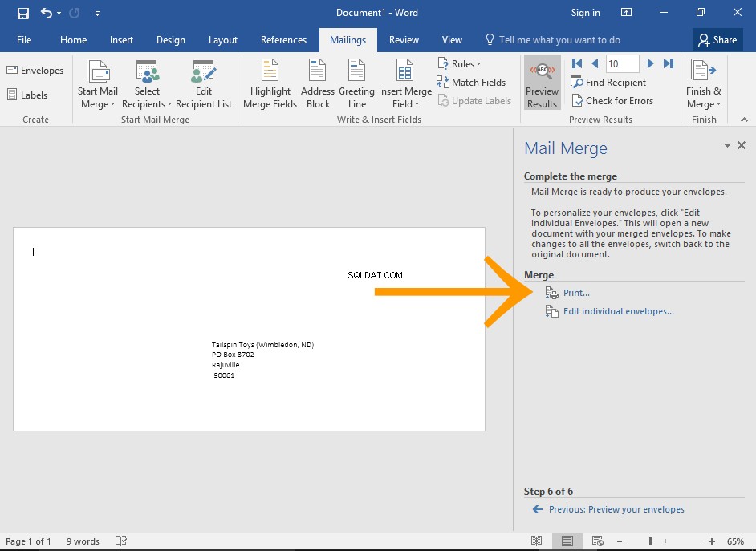The height and width of the screenshot is (551, 756).
Task: Click Check for Errors
Action: coord(612,101)
